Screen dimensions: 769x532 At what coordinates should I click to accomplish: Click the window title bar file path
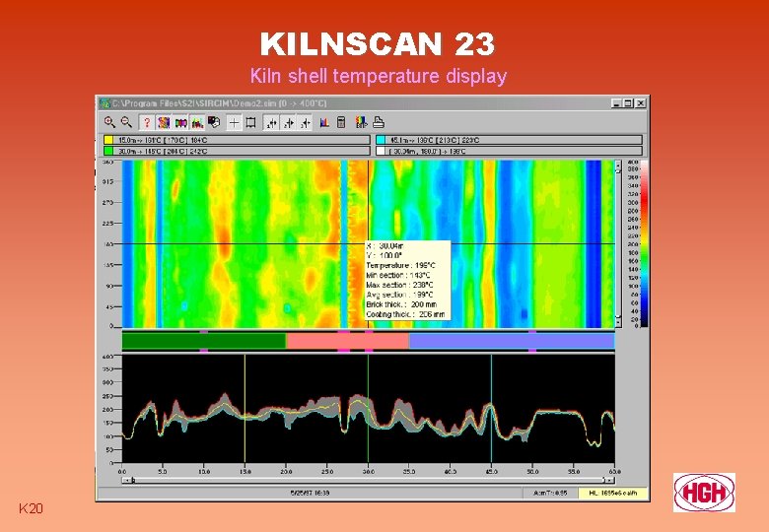(x=219, y=103)
